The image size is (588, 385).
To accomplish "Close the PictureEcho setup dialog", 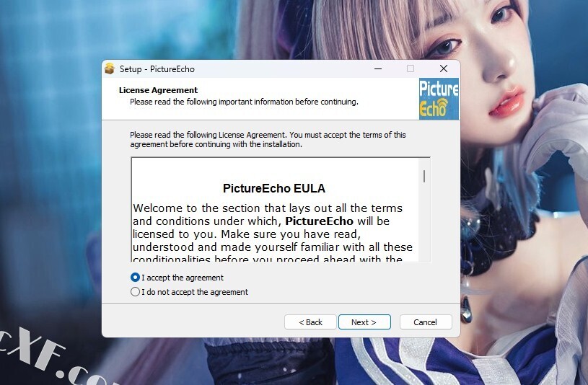I will (x=444, y=68).
